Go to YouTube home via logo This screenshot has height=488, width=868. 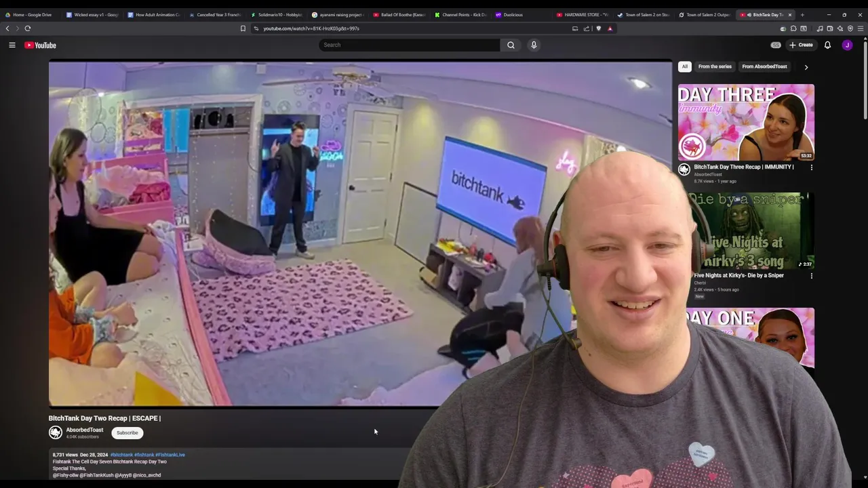(x=40, y=45)
